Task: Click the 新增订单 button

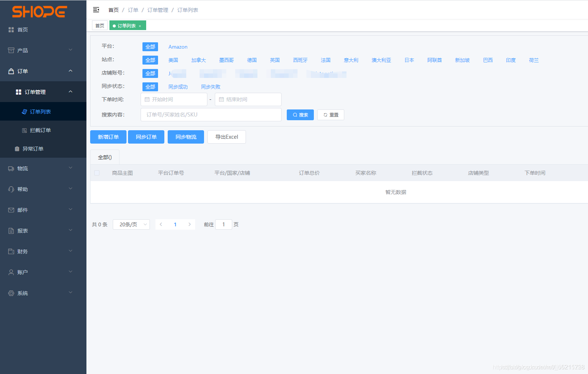Action: (x=108, y=137)
